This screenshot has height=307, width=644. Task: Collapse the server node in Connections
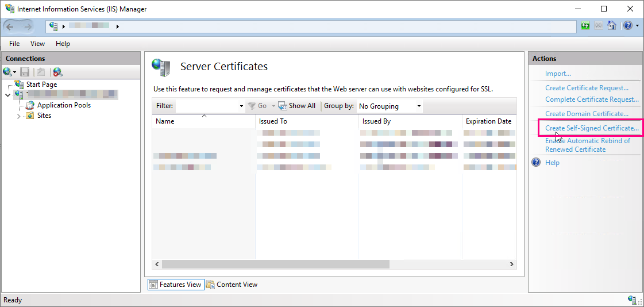click(x=7, y=95)
